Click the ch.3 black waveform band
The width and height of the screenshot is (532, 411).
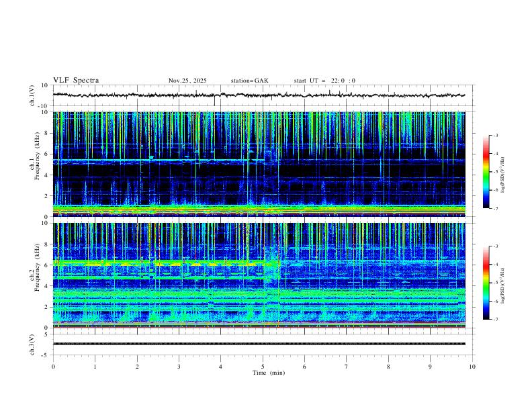point(259,344)
